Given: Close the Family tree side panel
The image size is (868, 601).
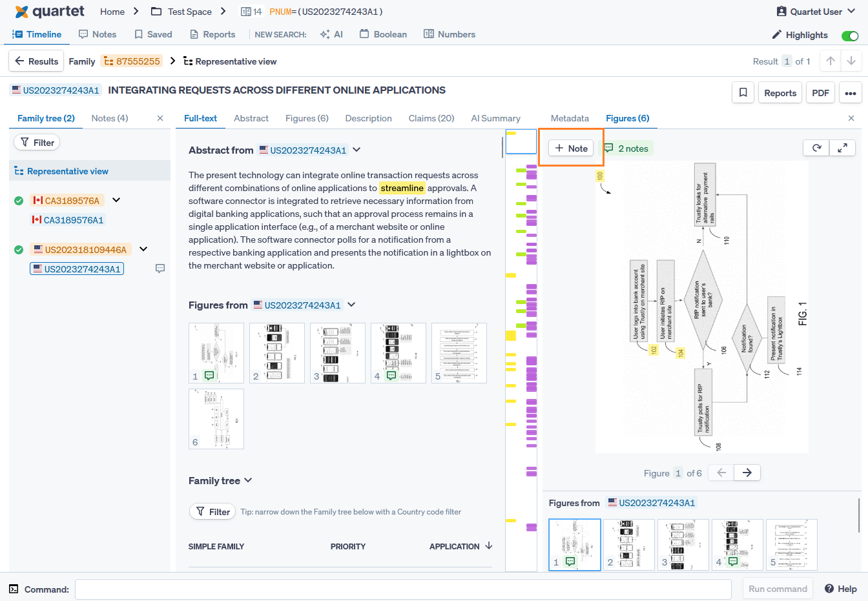Looking at the screenshot, I should click(160, 118).
